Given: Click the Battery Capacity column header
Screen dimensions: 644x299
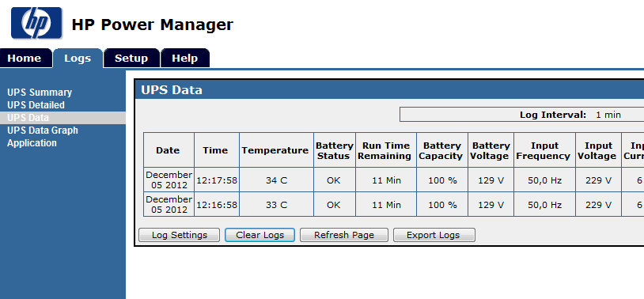Looking at the screenshot, I should (x=442, y=150).
